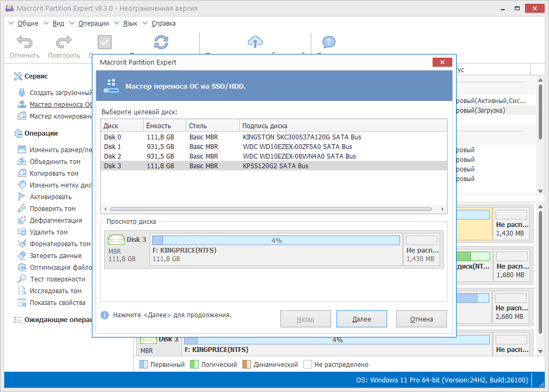Click the Дефрагментация icon

click(x=22, y=220)
